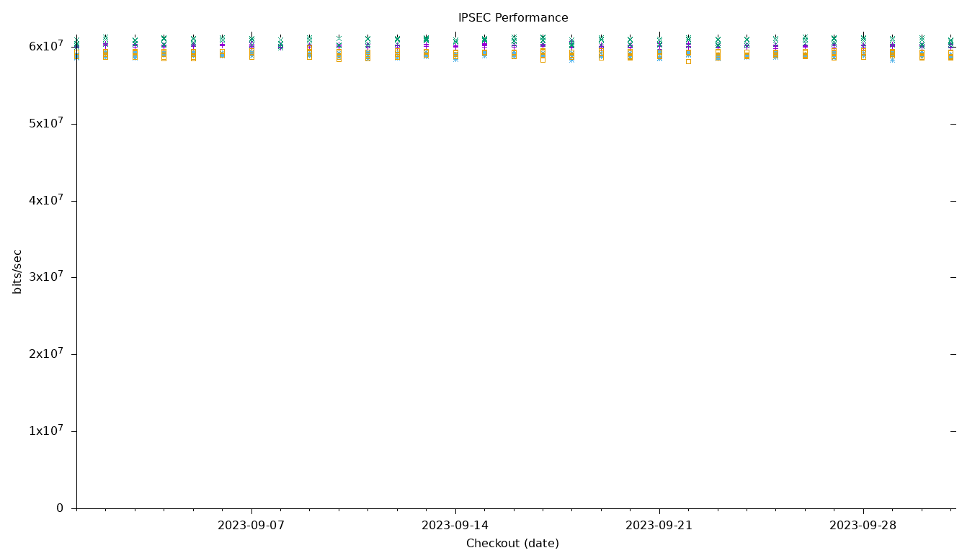Click the 1x10^7 y-axis tick label
The height and width of the screenshot is (553, 980).
tap(46, 431)
